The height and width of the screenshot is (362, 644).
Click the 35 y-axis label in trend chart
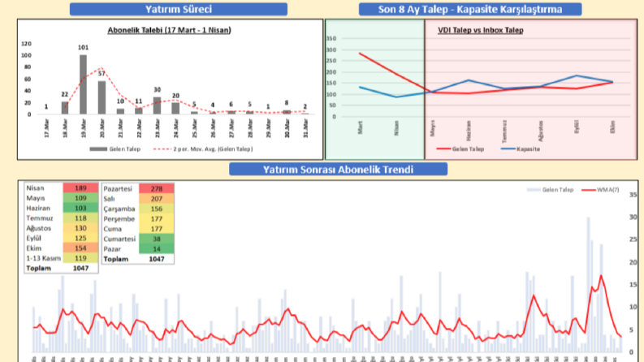pos(633,195)
